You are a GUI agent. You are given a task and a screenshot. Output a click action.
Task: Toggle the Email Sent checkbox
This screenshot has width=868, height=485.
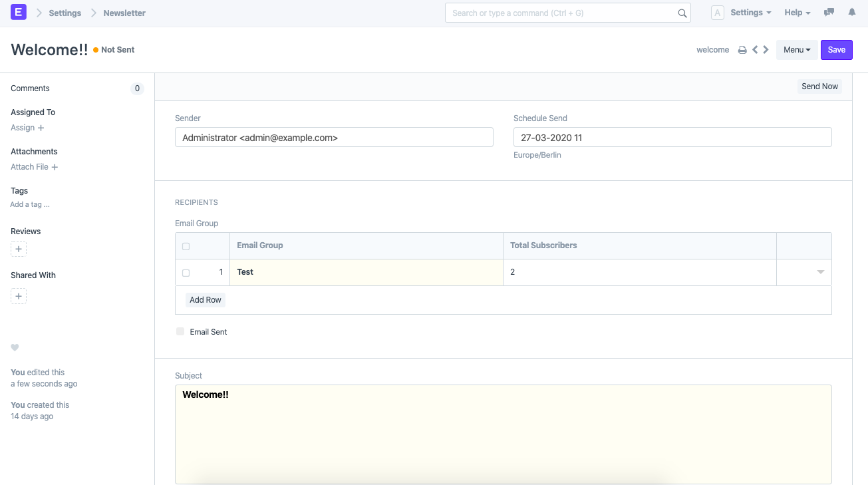pos(180,331)
